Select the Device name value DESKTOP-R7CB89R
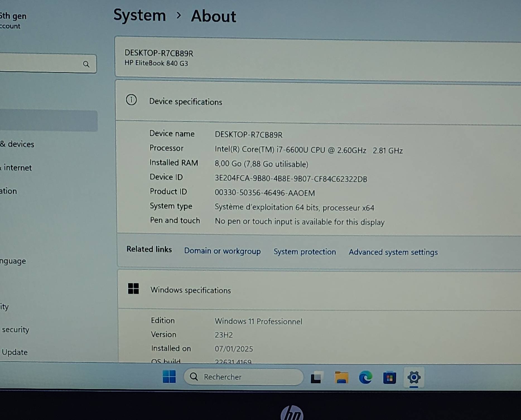 point(249,135)
